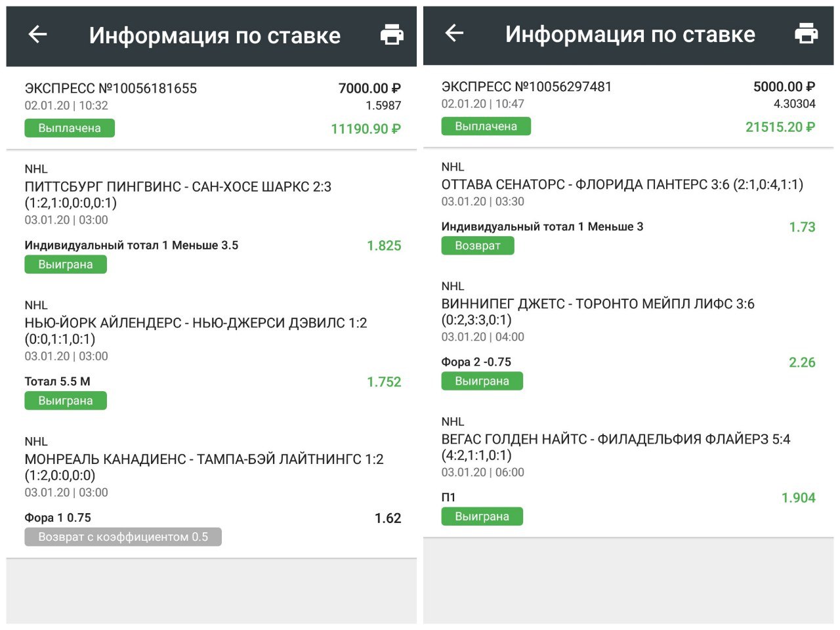The image size is (840, 630).
Task: Tap the 2.26 odds value
Action: 802,362
